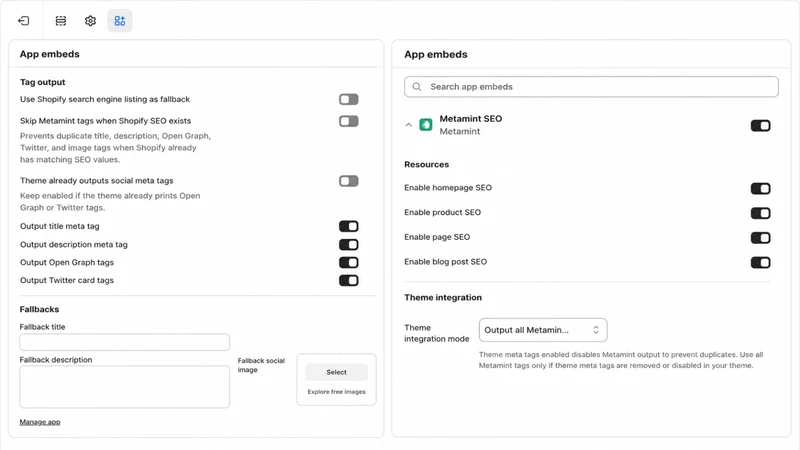Screen dimensions: 800x450
Task: Disable Output Twitter card tags
Action: pos(348,280)
